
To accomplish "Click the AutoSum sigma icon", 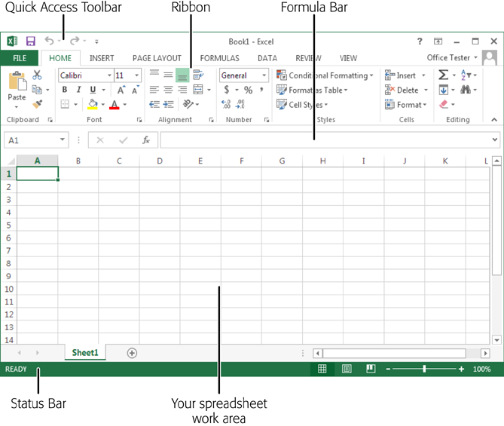I will pyautogui.click(x=443, y=75).
